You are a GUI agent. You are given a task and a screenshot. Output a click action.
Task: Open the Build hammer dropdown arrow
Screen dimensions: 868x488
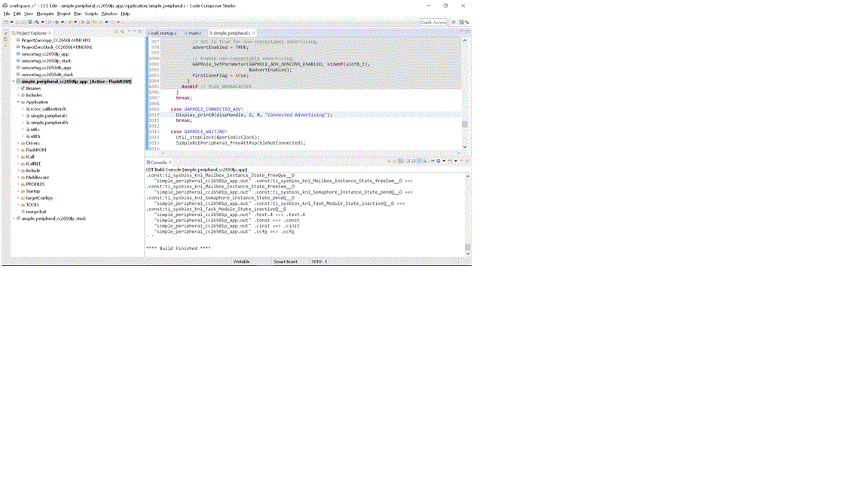tap(43, 22)
